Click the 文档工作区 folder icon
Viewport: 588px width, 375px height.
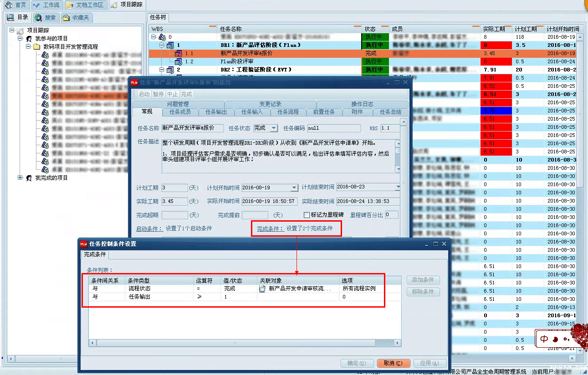pos(70,5)
